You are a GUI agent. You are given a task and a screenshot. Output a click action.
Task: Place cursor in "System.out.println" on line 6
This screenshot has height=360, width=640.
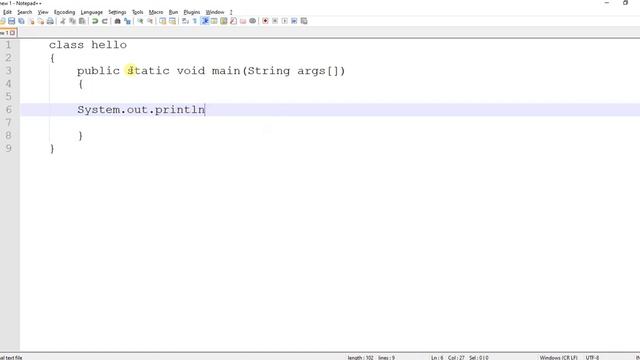point(141,110)
